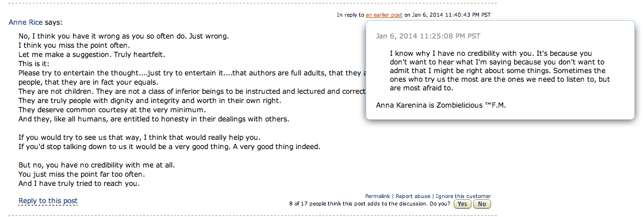This screenshot has height=217, width=644.
Task: Click the opening line 'No, I think you have it wrong'
Action: coord(124,36)
